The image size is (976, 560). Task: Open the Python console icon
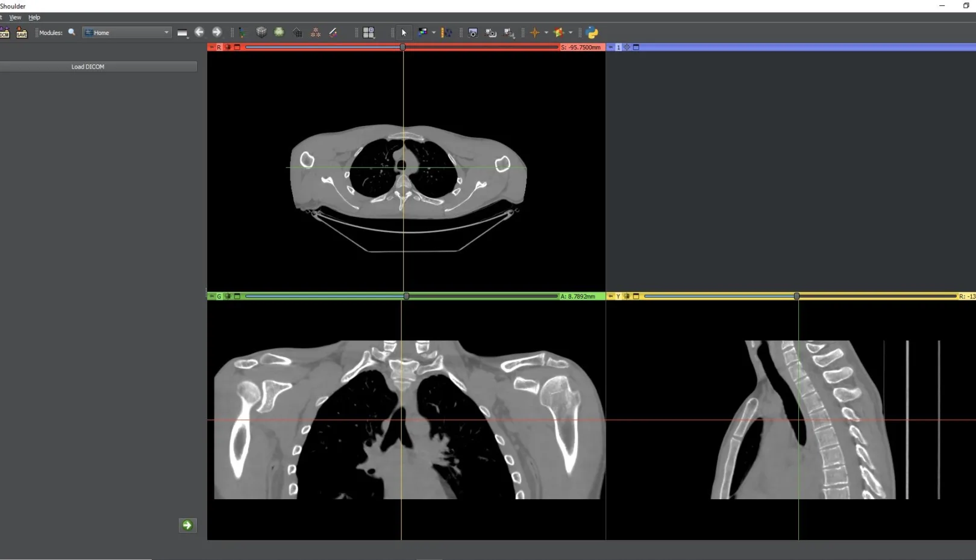pos(592,33)
